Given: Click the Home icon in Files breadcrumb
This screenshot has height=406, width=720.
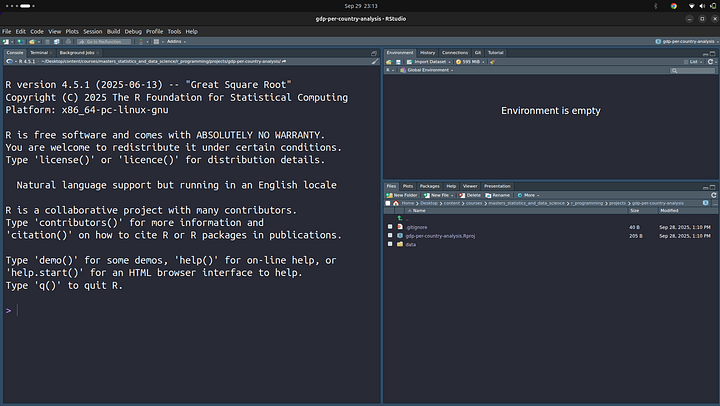Looking at the screenshot, I should (396, 203).
